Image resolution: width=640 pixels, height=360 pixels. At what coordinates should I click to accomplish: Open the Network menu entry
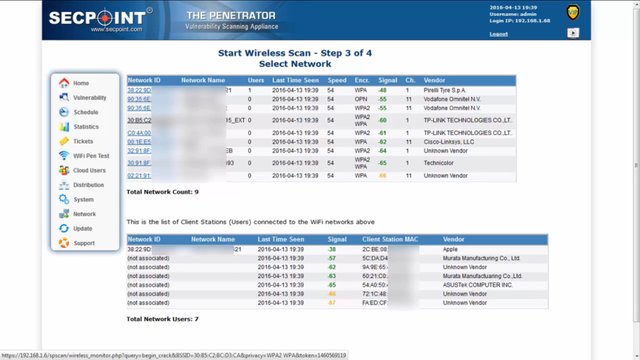coord(84,214)
